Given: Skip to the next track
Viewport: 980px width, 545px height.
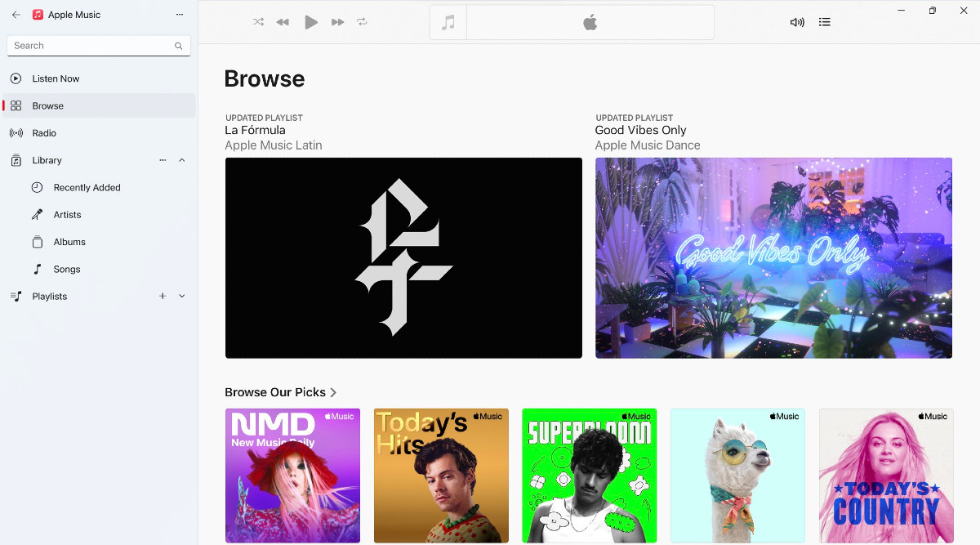Looking at the screenshot, I should pos(337,22).
